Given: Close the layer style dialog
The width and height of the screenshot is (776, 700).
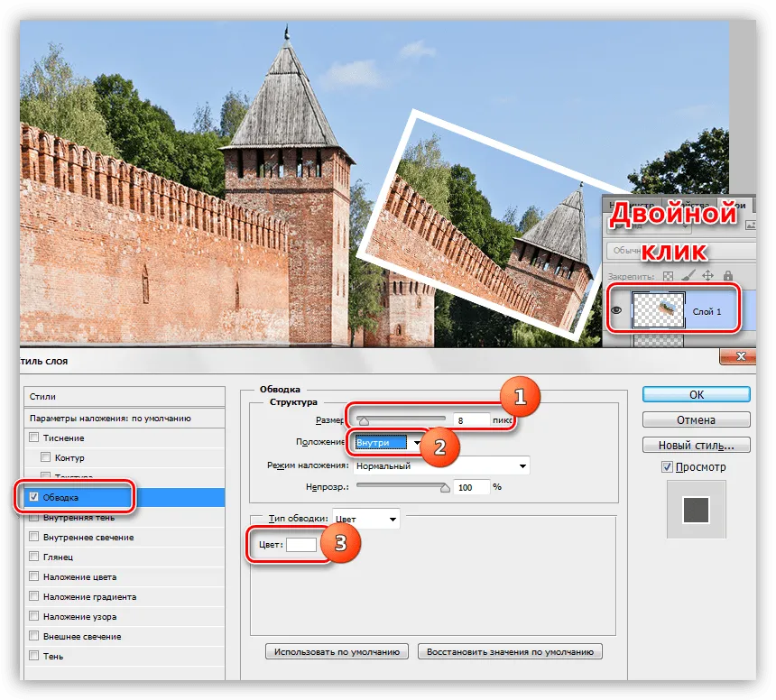Looking at the screenshot, I should [740, 356].
